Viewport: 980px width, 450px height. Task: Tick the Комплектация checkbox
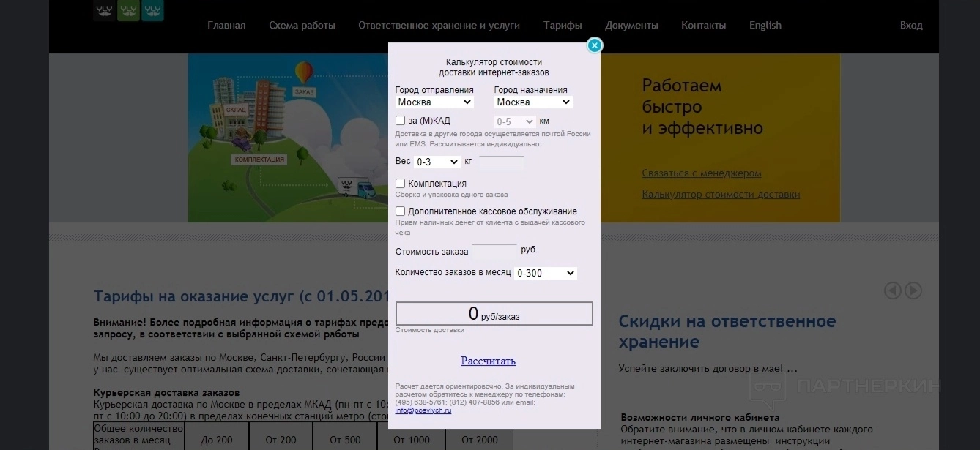click(x=401, y=184)
